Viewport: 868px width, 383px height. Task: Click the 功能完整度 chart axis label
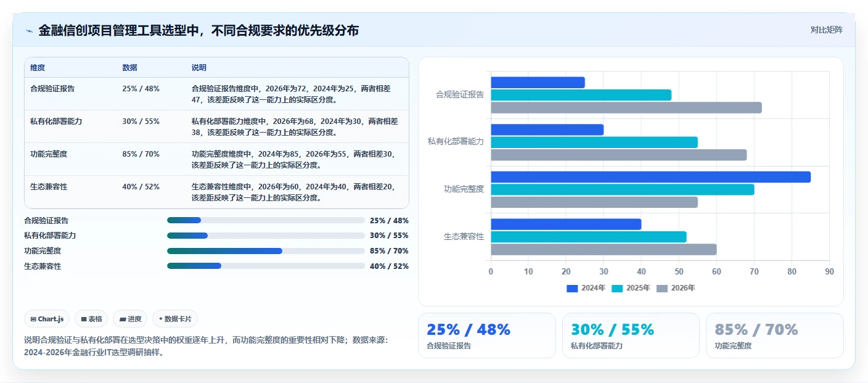pos(464,189)
